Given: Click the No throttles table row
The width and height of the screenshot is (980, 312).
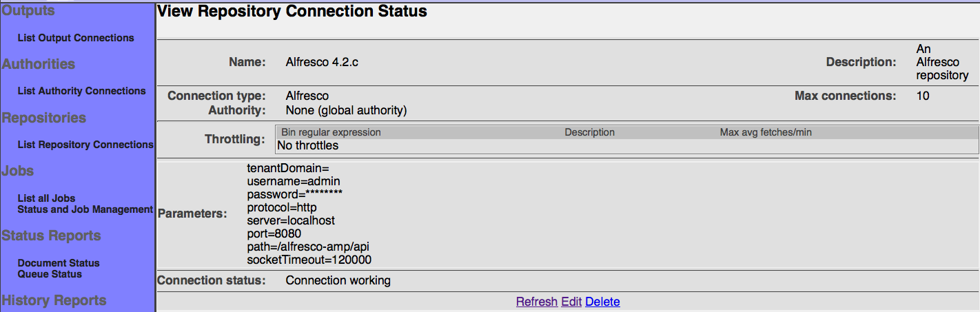Looking at the screenshot, I should (307, 145).
